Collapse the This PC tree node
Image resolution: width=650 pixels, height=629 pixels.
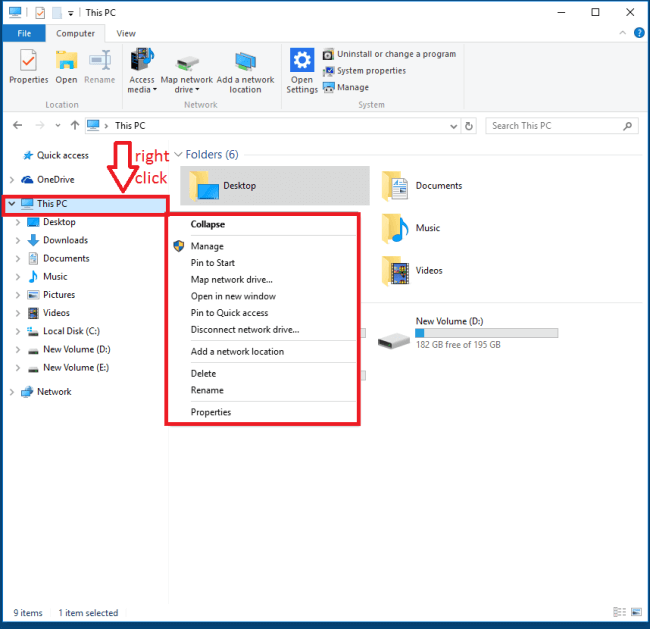[x=12, y=204]
